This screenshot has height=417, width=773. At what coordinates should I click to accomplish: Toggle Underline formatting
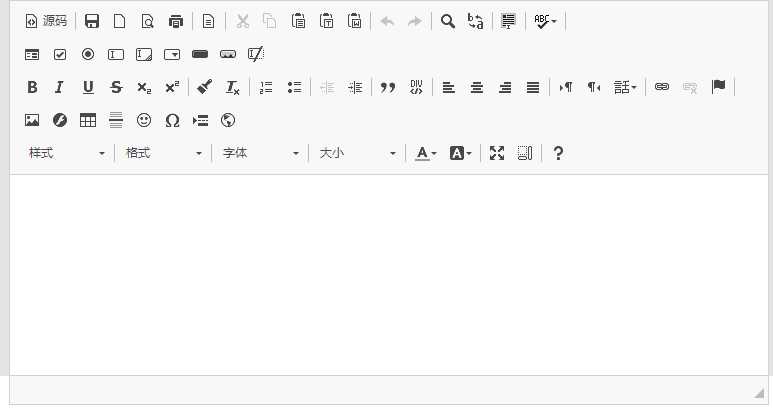click(88, 87)
